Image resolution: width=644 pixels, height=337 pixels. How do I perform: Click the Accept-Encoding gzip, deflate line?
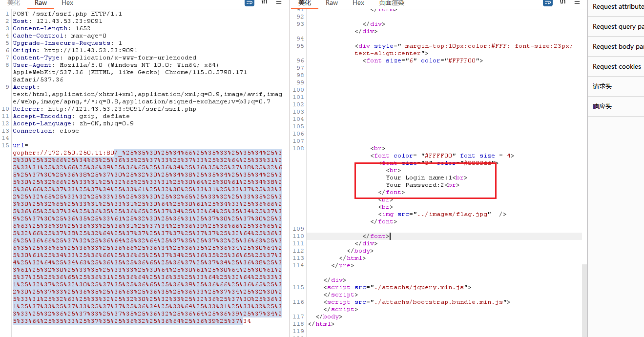tap(71, 117)
